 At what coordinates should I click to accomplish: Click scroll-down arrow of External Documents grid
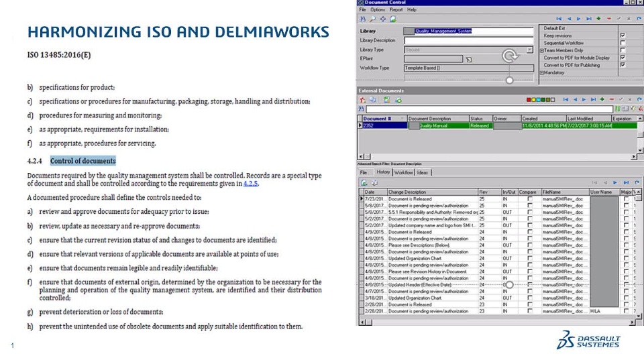tap(640, 150)
